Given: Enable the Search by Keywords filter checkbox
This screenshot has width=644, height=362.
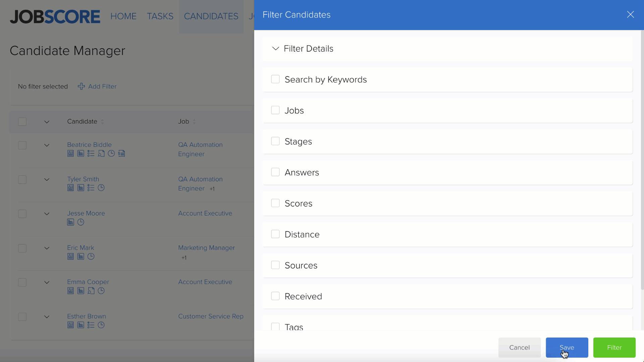Looking at the screenshot, I should coord(275,79).
